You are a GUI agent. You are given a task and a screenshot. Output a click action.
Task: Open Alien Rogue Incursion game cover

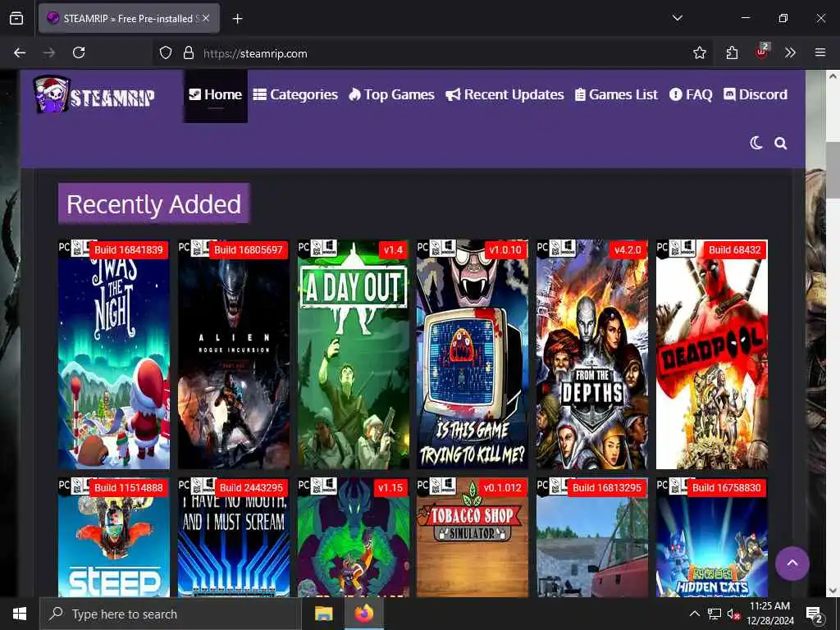[x=234, y=354]
